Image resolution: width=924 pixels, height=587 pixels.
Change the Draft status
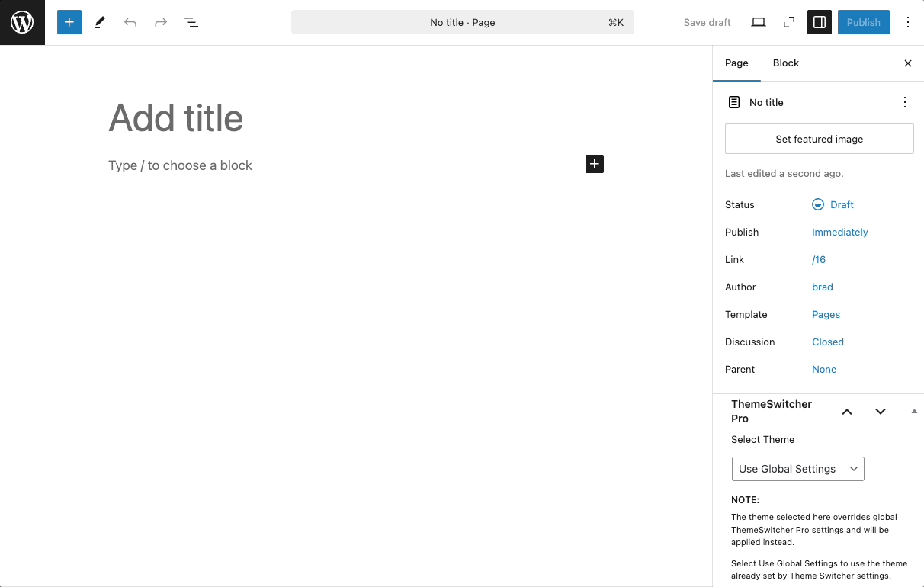coord(833,204)
